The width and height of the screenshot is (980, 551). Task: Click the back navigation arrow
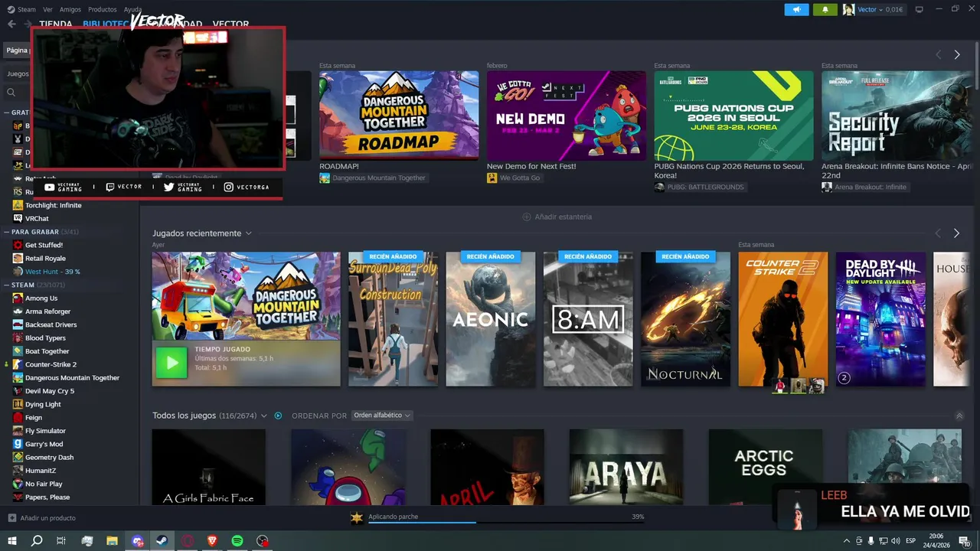tap(11, 24)
